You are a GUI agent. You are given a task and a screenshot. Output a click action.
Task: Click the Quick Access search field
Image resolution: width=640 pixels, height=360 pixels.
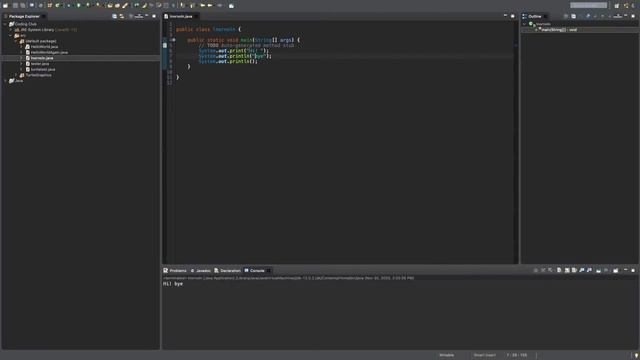click(x=589, y=5)
